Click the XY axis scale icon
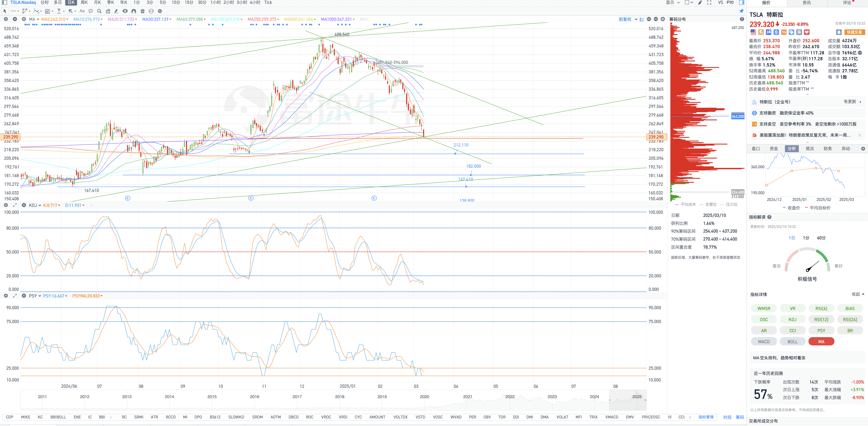This screenshot has width=868, height=426. click(642, 19)
